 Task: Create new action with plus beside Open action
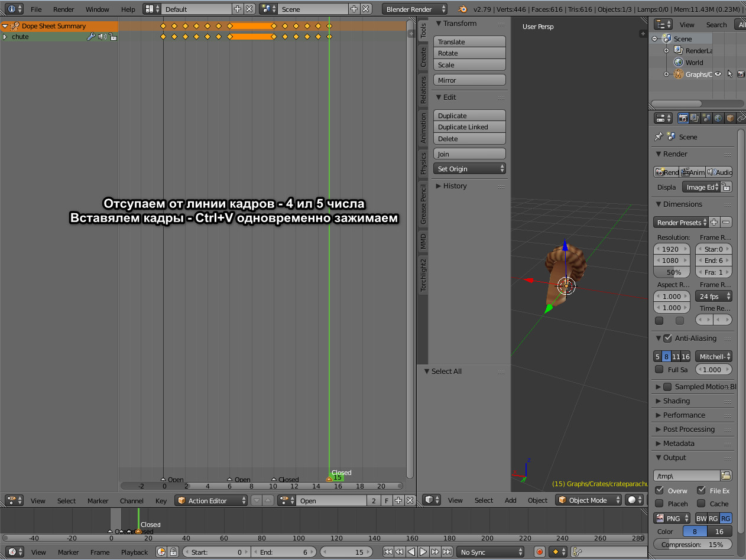[398, 500]
